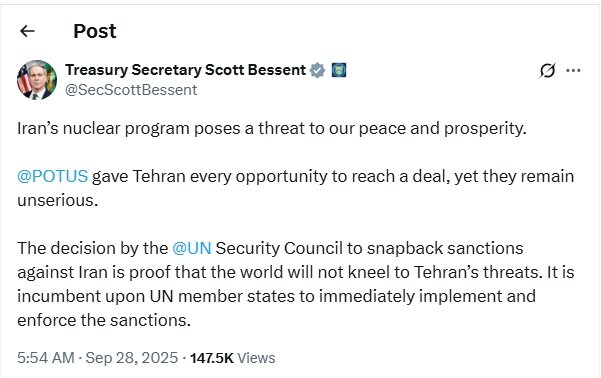
Task: Open the three-dot More options menu
Action: (573, 71)
